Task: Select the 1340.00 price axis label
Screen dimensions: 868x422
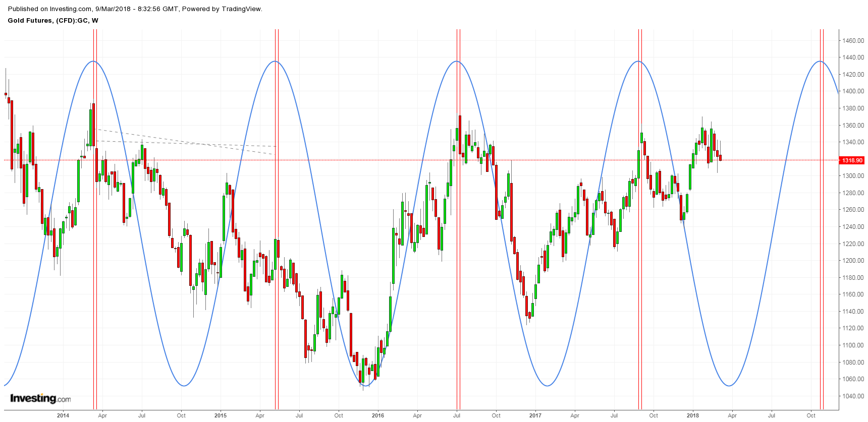Action: coord(853,142)
